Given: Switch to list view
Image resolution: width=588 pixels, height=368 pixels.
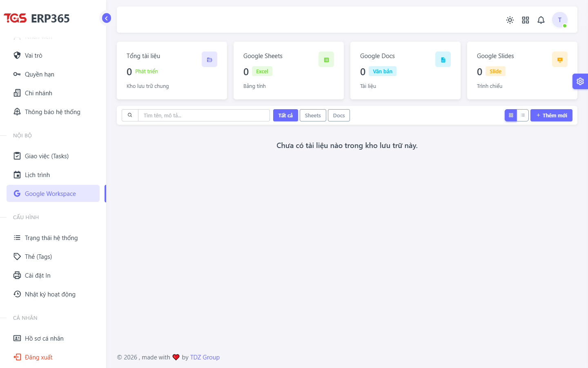Looking at the screenshot, I should (x=523, y=115).
